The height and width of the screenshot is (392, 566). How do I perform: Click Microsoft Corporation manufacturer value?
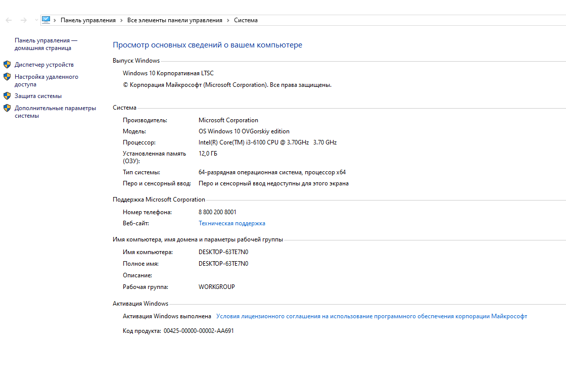click(228, 120)
